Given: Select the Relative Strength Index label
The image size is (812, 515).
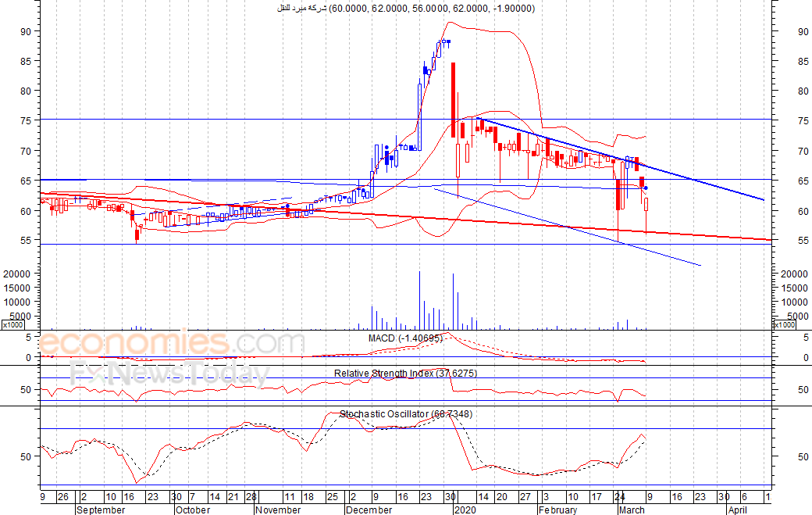Looking at the screenshot, I should [x=405, y=374].
